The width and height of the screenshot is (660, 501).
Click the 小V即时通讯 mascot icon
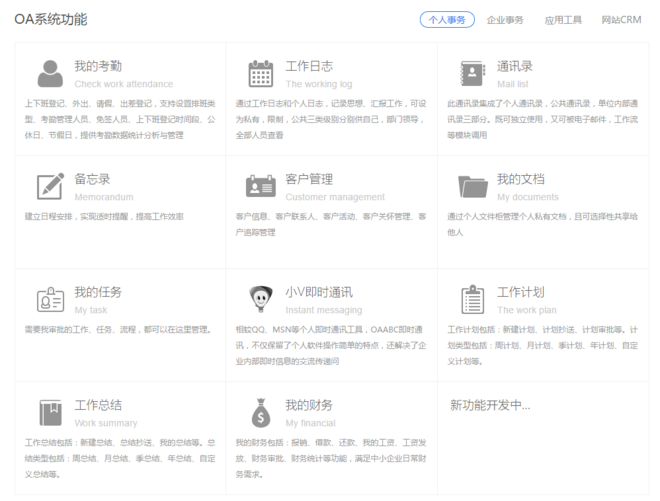pos(261,299)
